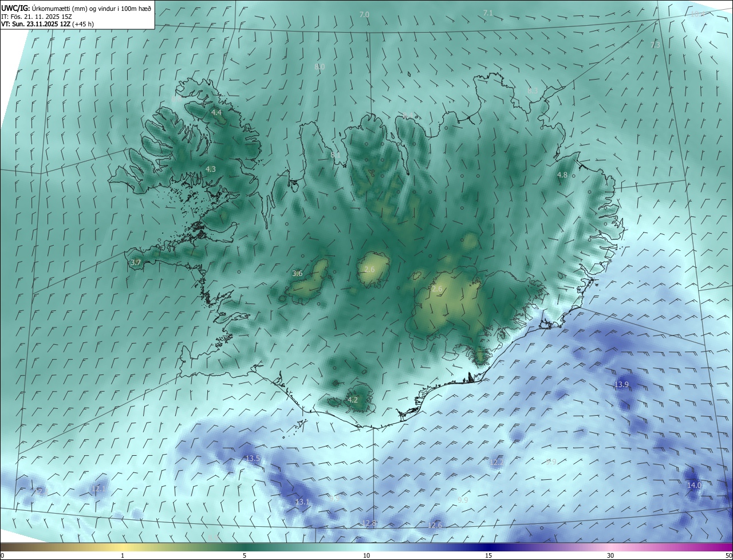
Task: Click the 13.9 value label over the sea
Action: (621, 384)
